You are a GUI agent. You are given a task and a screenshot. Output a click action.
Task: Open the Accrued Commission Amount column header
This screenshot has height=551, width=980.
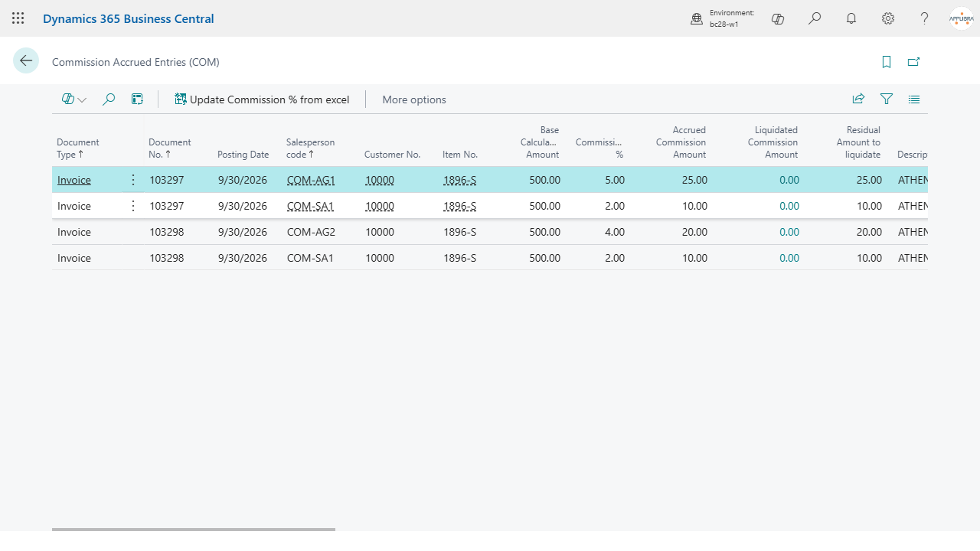(x=681, y=142)
